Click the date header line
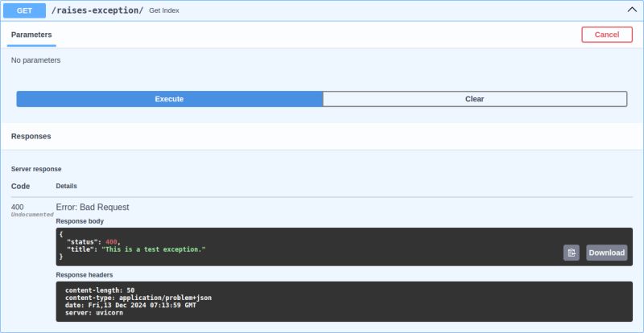The image size is (644, 333). pos(130,306)
